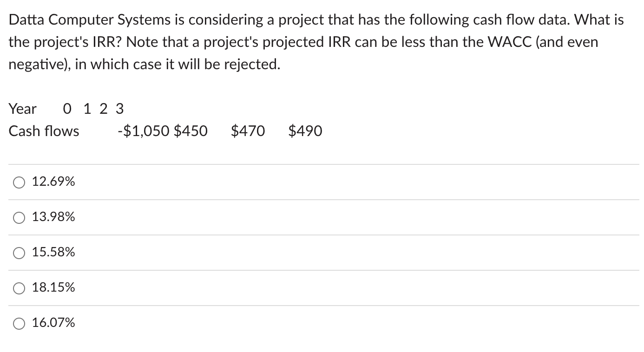
Task: Click the $470 cash flow value
Action: (x=248, y=131)
